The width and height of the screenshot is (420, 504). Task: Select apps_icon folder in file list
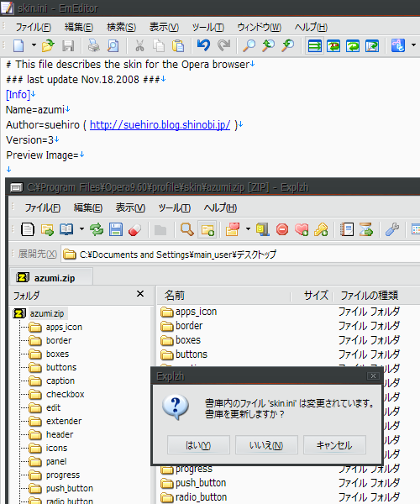coord(196,312)
